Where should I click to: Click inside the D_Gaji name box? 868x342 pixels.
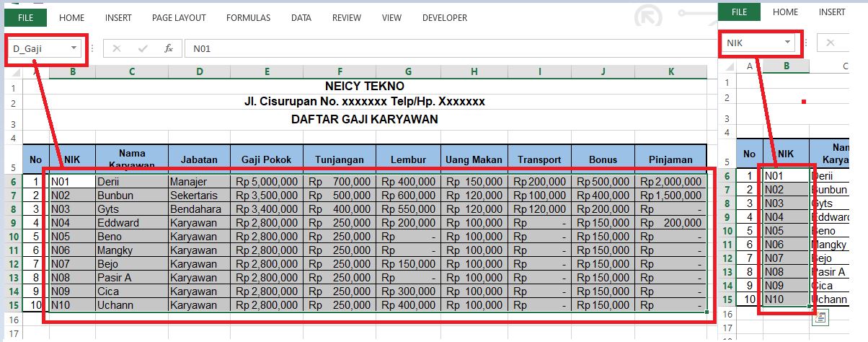[x=39, y=48]
